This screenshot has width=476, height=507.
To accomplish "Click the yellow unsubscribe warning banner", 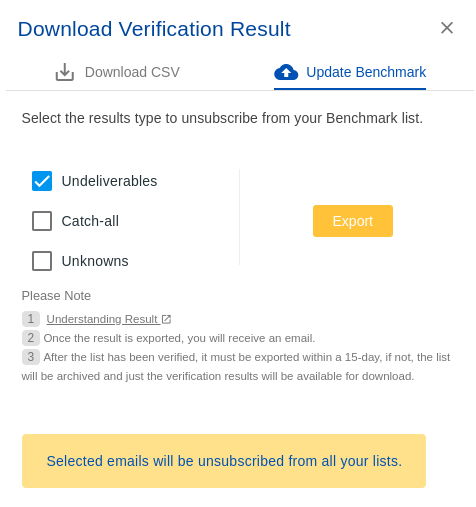I will 224,461.
